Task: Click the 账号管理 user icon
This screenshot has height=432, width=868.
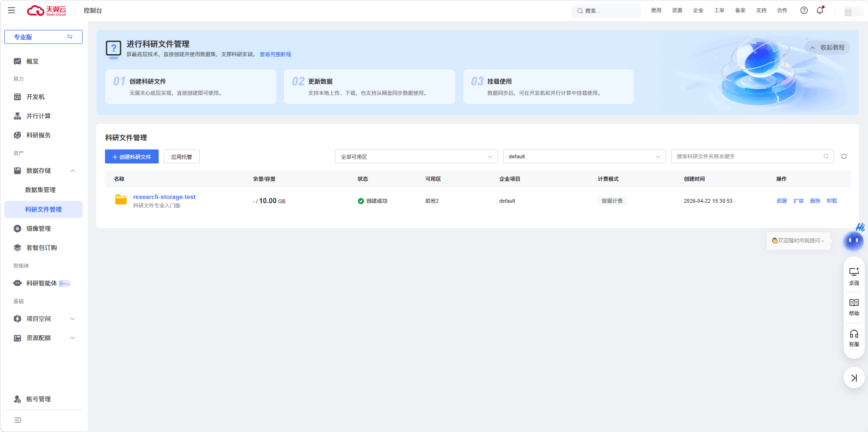Action: tap(17, 399)
